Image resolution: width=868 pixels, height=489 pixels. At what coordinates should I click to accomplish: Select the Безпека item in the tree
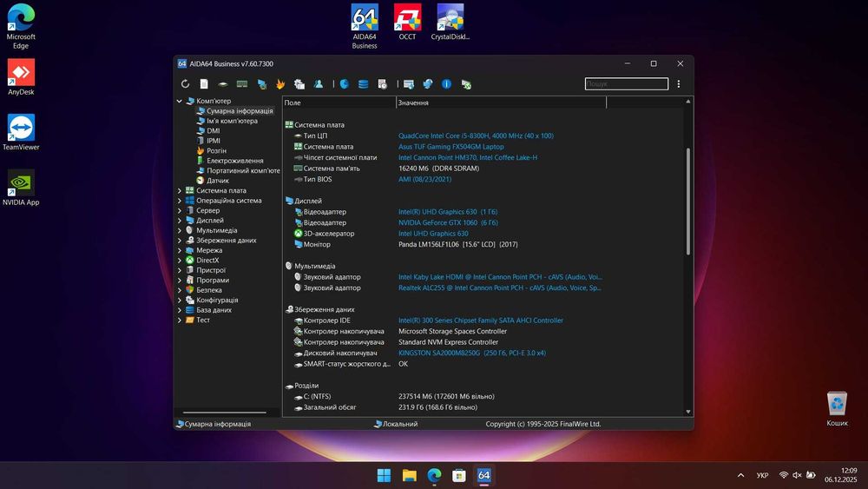pyautogui.click(x=208, y=290)
